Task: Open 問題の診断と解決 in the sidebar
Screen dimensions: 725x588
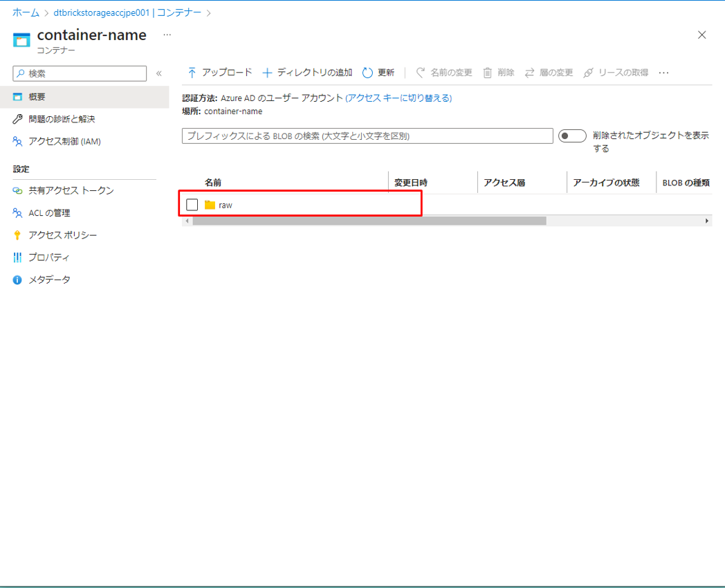Action: pyautogui.click(x=62, y=119)
